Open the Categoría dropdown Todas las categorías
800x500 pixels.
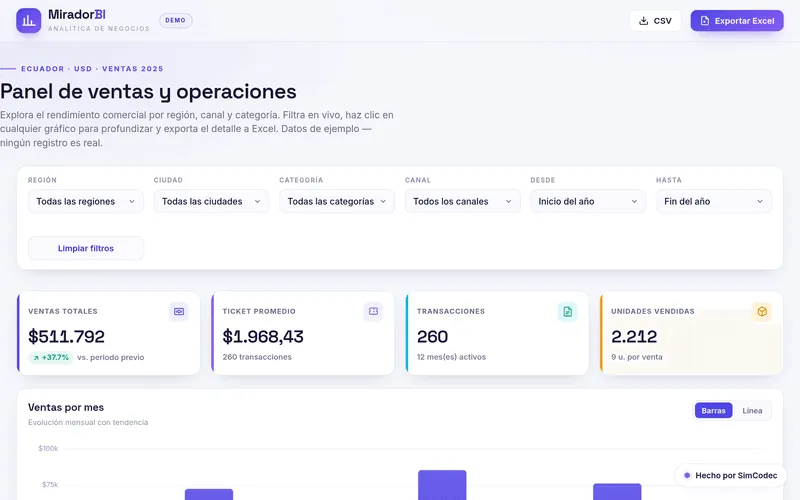pyautogui.click(x=337, y=202)
